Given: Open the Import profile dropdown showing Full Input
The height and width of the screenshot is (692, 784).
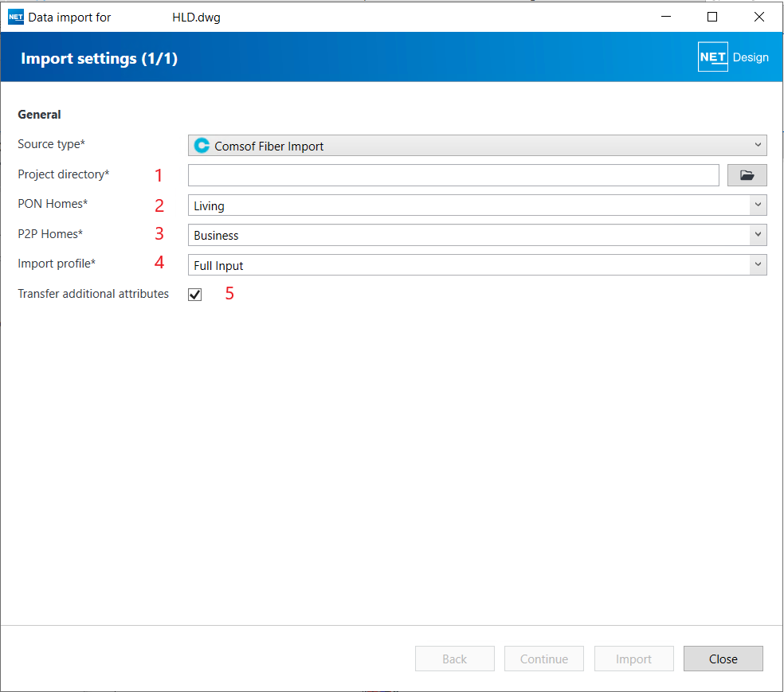Looking at the screenshot, I should coord(476,265).
